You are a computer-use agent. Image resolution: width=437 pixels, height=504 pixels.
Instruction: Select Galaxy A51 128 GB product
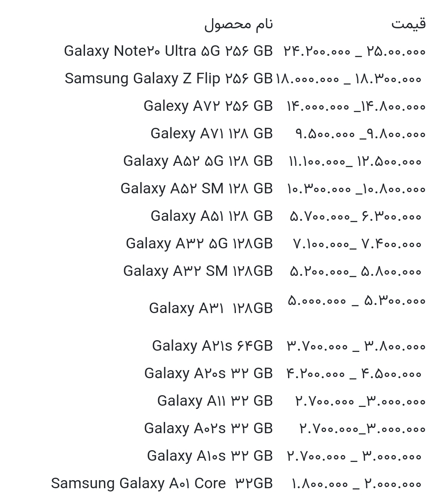211,216
